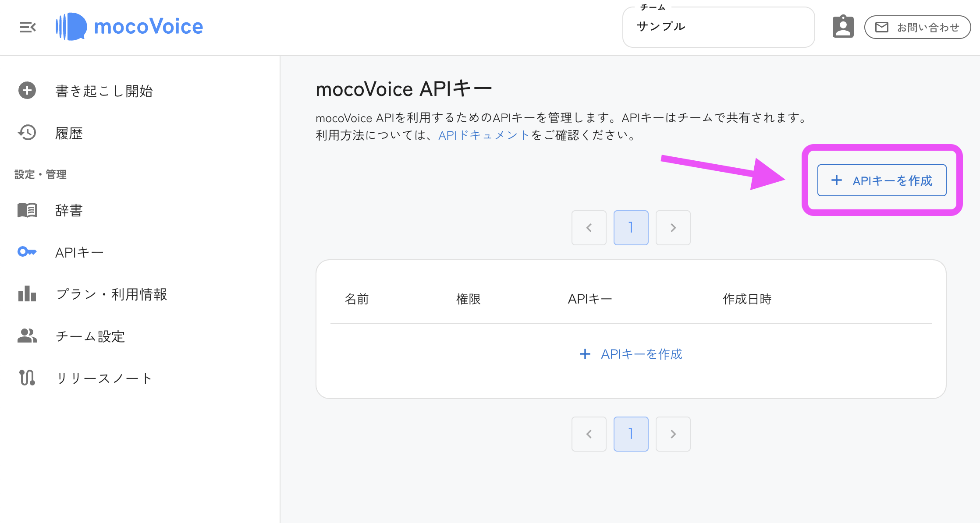This screenshot has width=980, height=523.
Task: Open the APIドキュメント link
Action: click(484, 135)
